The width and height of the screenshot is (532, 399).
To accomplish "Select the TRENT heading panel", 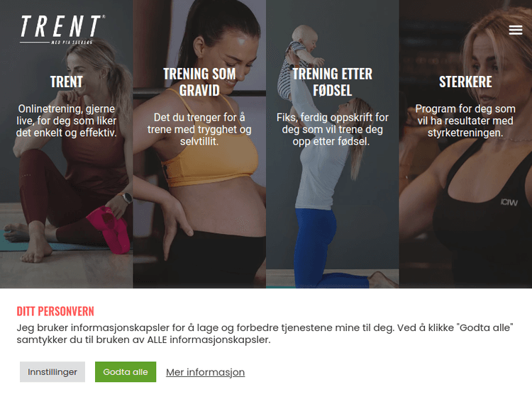I will [67, 82].
